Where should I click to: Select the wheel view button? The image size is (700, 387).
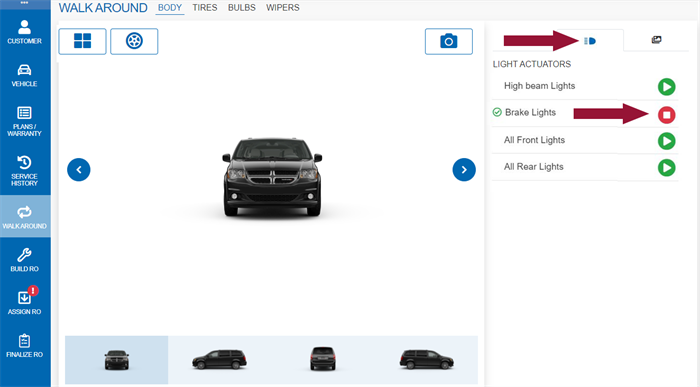(134, 41)
